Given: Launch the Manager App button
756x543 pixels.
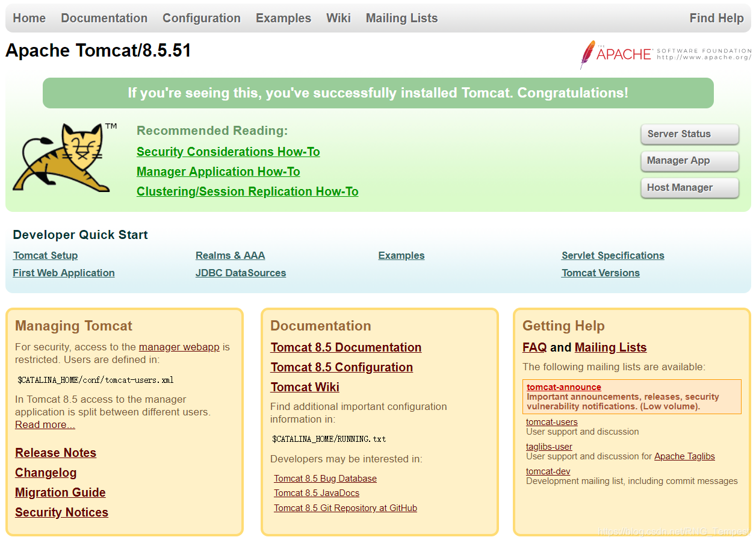Looking at the screenshot, I should point(690,161).
